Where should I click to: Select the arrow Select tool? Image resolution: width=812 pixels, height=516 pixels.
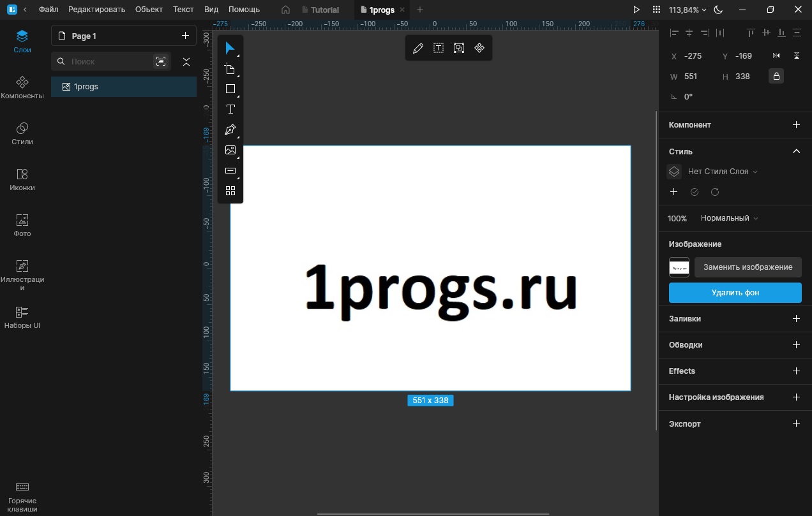230,48
